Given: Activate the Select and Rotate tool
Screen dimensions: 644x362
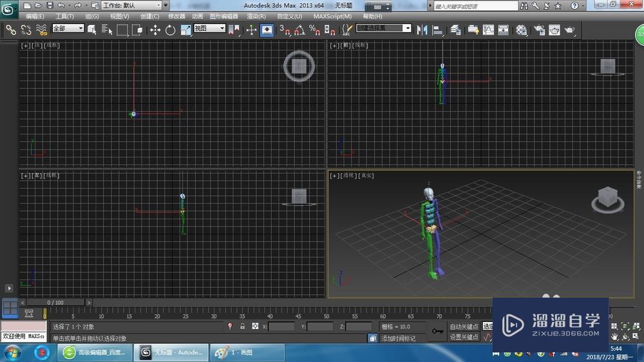Looking at the screenshot, I should [170, 30].
